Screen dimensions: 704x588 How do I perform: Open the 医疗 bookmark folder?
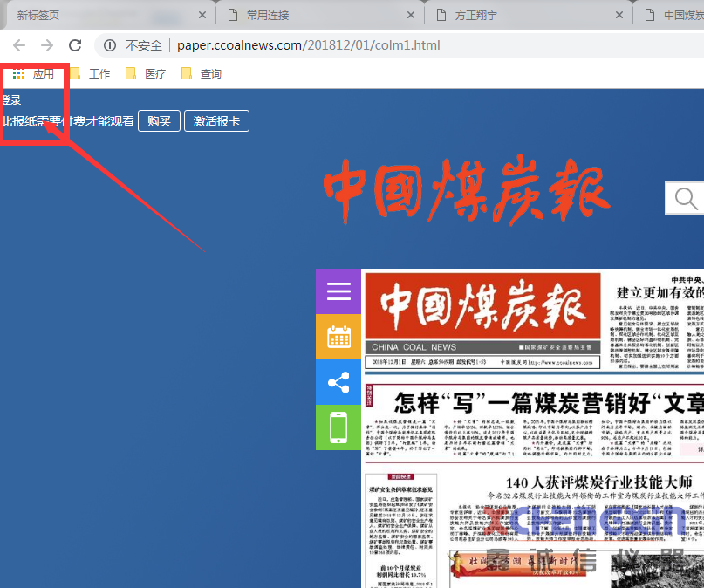pos(146,73)
